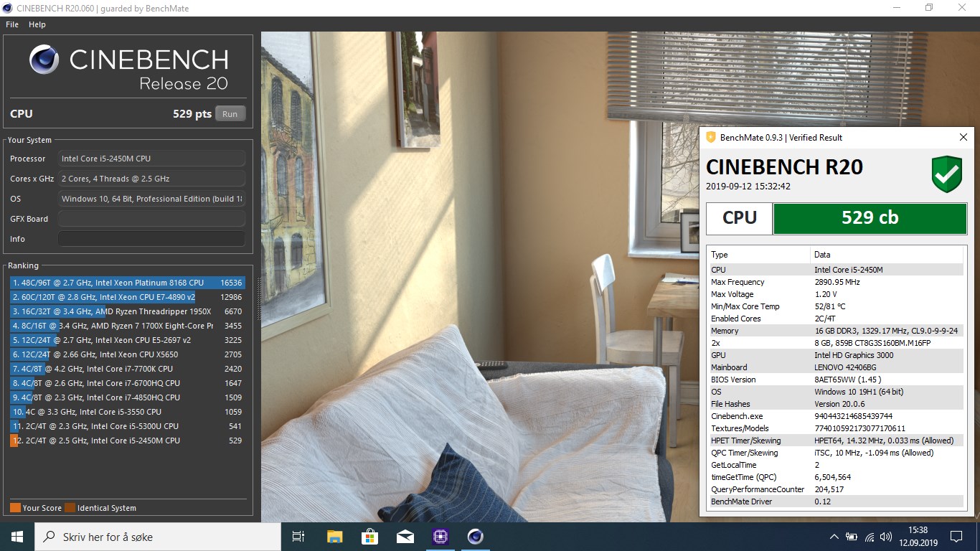Viewport: 980px width, 551px height.
Task: Click the Data column header
Action: (x=887, y=255)
